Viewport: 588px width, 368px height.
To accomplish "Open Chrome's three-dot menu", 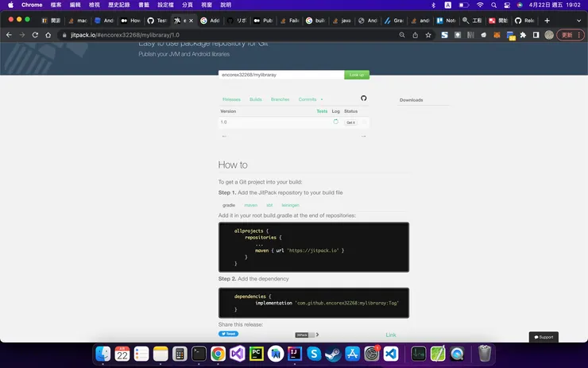I will [x=579, y=35].
